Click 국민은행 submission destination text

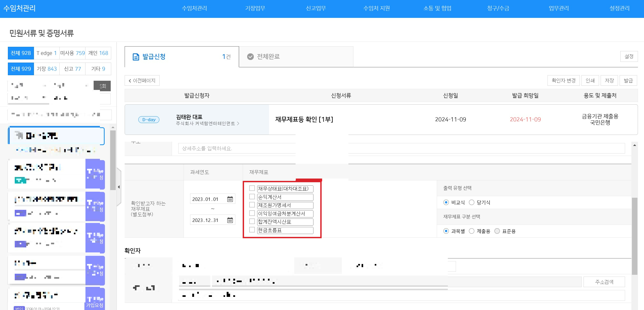click(600, 123)
